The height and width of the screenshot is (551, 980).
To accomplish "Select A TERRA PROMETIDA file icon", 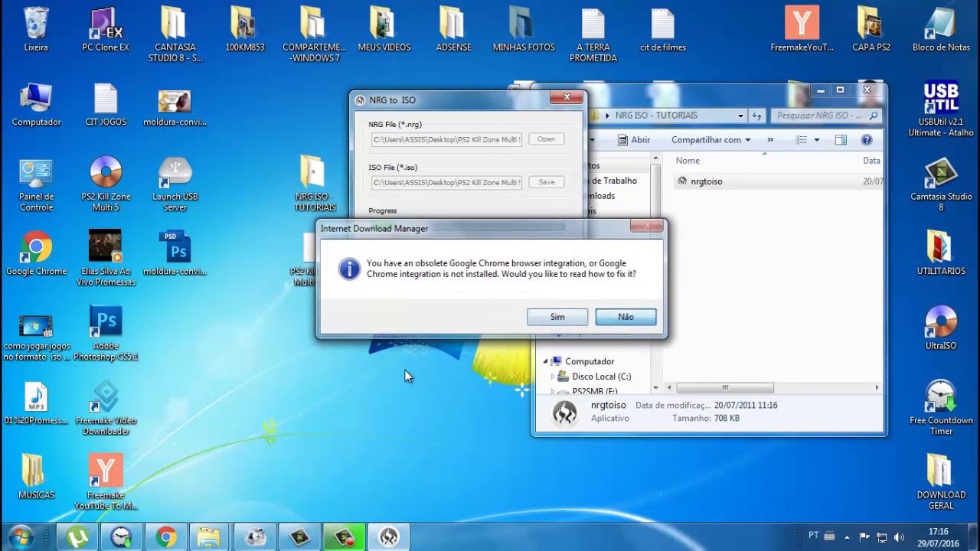I will [x=593, y=34].
